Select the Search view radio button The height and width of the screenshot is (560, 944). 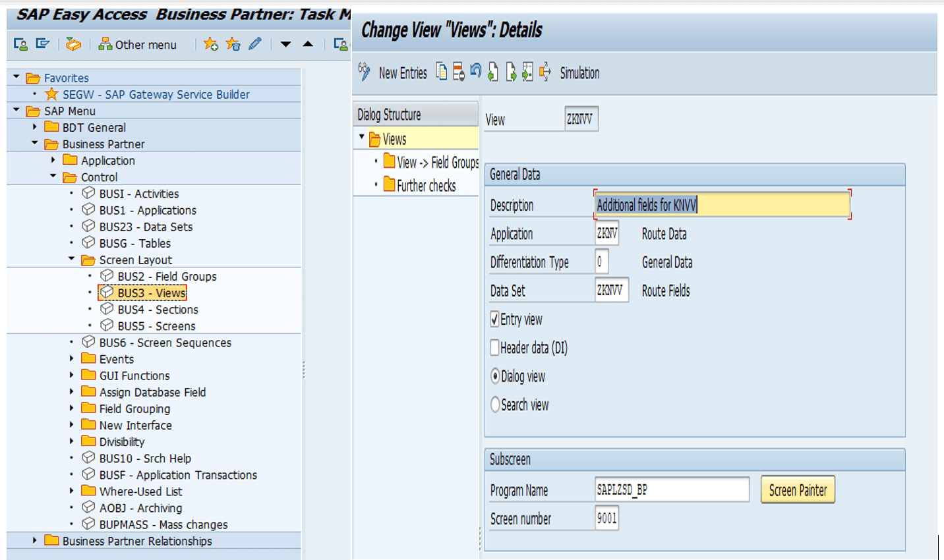pyautogui.click(x=495, y=405)
